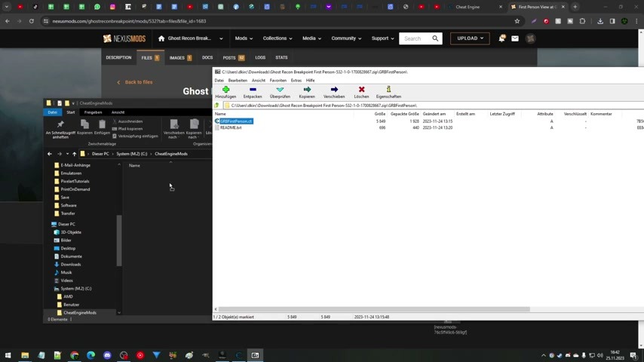Click the Nexus Mods logo

124,38
